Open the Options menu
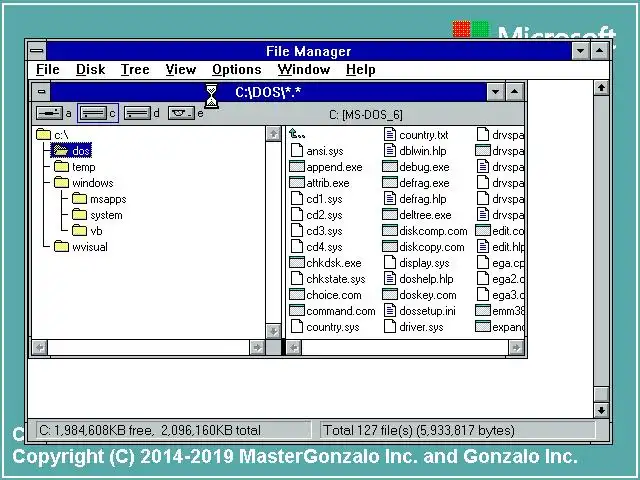 [x=237, y=69]
